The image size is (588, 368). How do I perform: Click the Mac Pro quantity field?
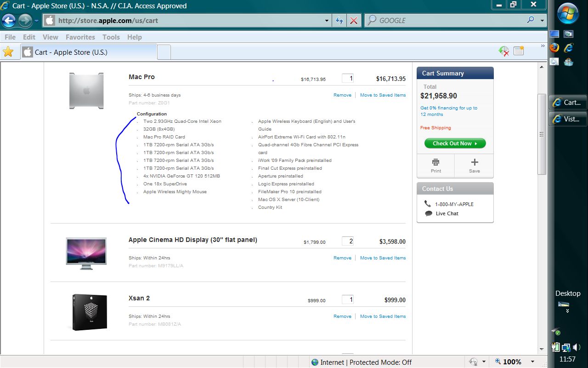pyautogui.click(x=348, y=78)
